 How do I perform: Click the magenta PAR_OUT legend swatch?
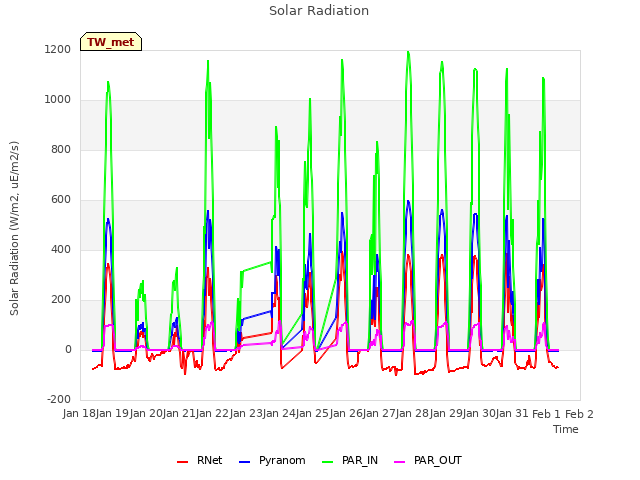[400, 462]
